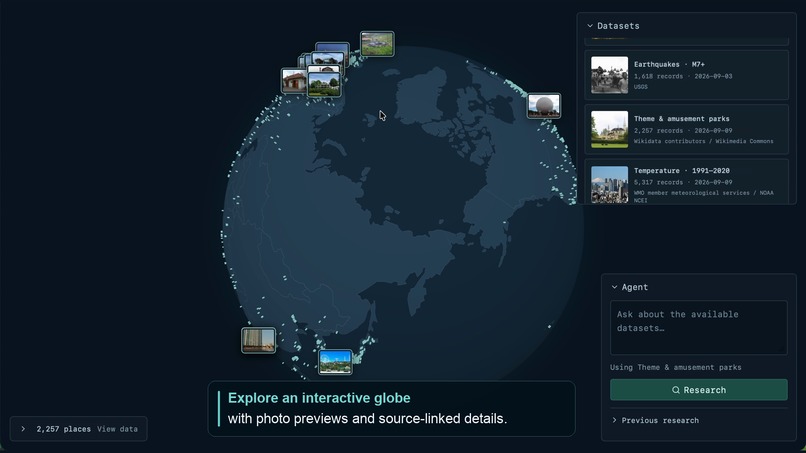Screen dimensions: 806x453
Task: Expand the Previous research section
Action: coord(655,420)
